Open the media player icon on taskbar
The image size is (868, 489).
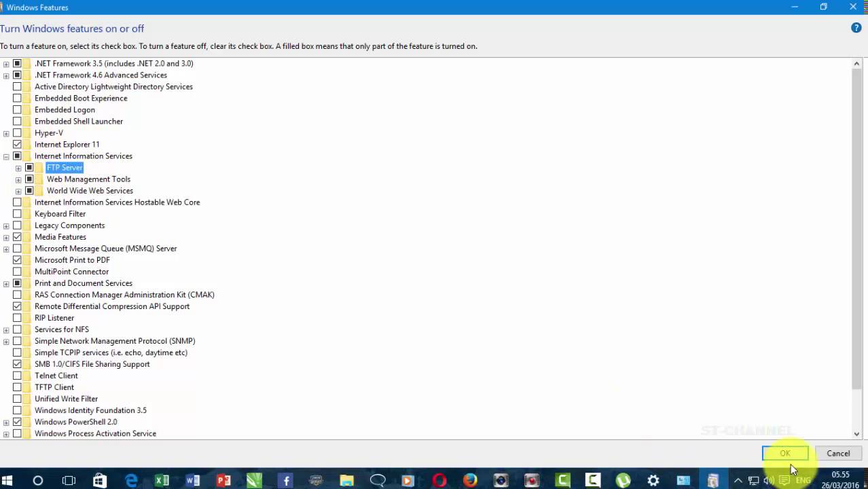(408, 480)
